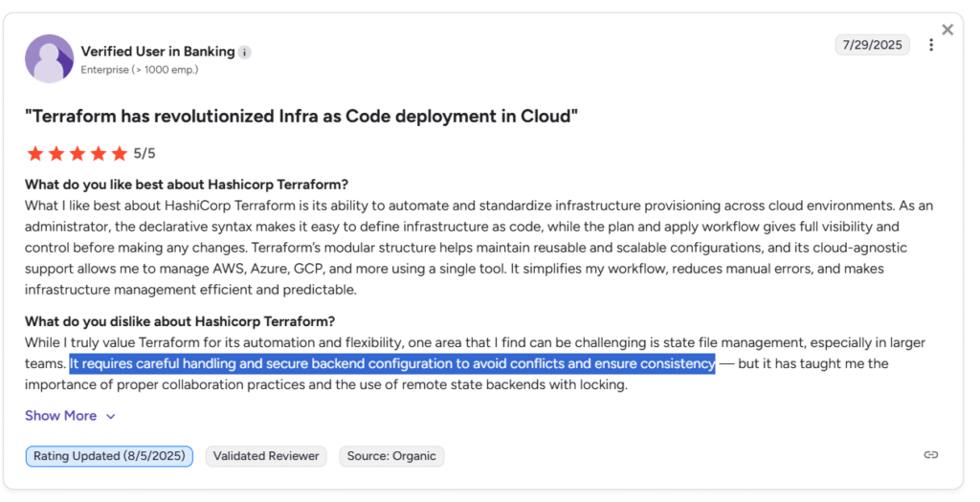Viewport: 980px width, 502px height.
Task: Click the highlighted sentence about careful handling
Action: (392, 363)
